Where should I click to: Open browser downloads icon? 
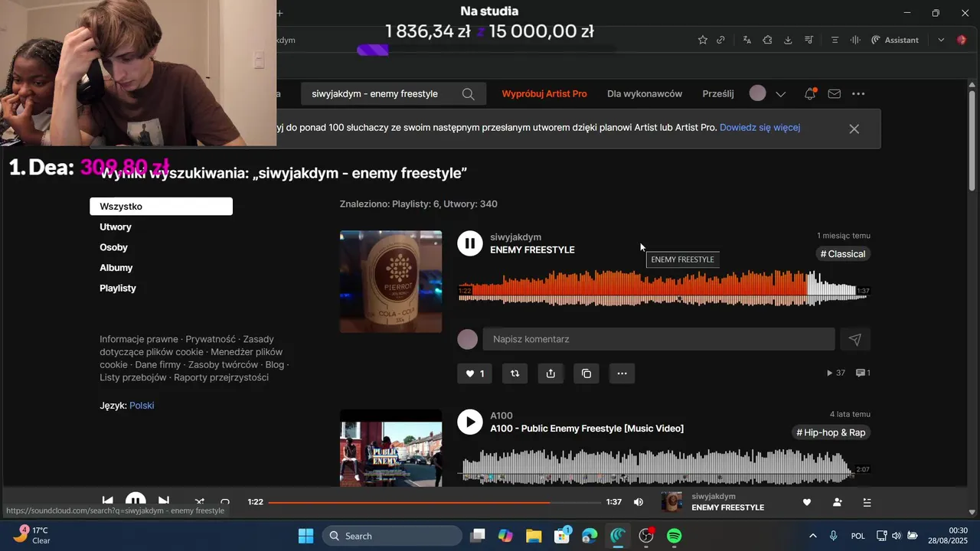788,40
